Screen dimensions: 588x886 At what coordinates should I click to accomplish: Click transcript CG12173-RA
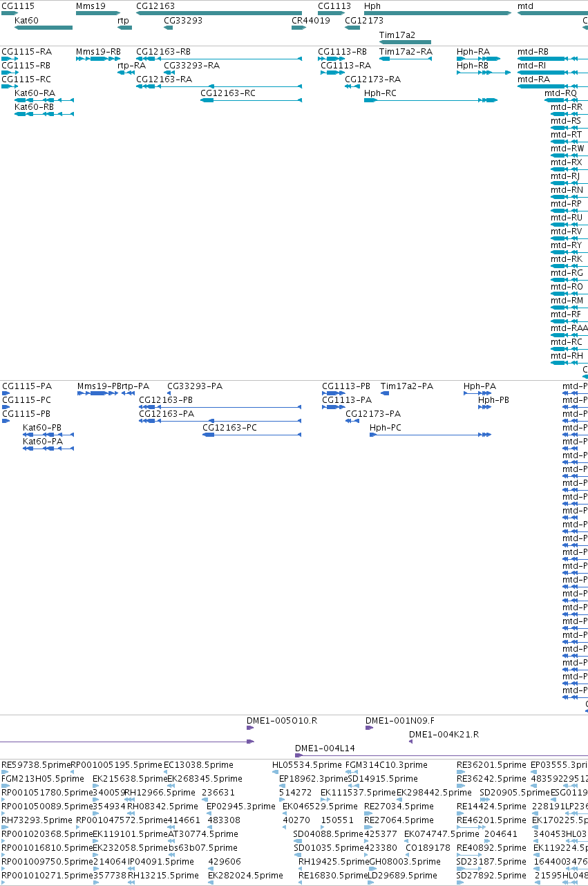coord(372,79)
